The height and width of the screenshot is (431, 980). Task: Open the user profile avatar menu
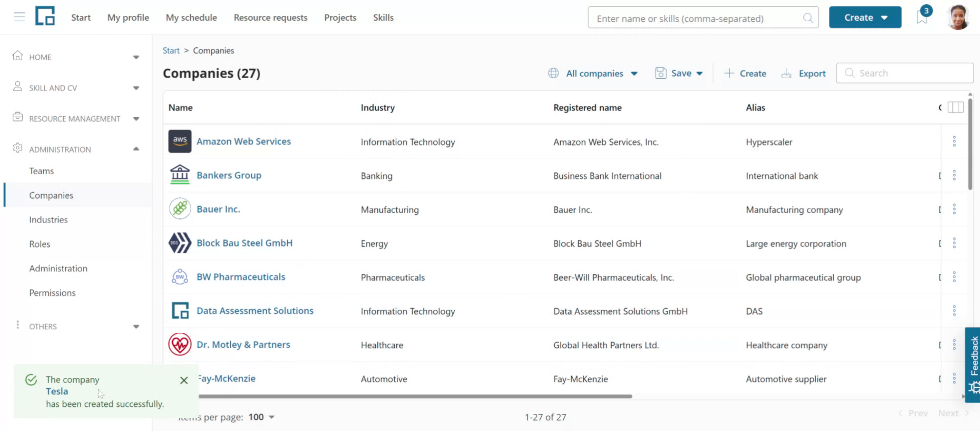(958, 17)
